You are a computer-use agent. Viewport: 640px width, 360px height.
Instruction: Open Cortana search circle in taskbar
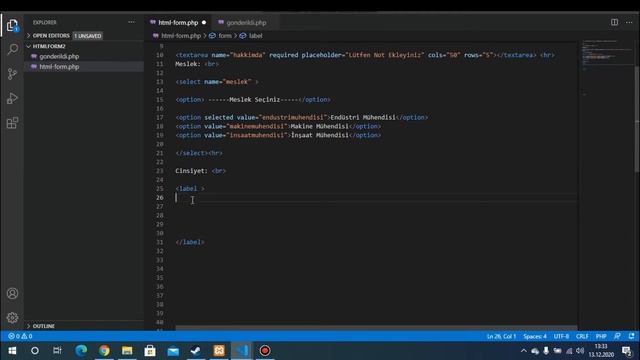point(35,351)
